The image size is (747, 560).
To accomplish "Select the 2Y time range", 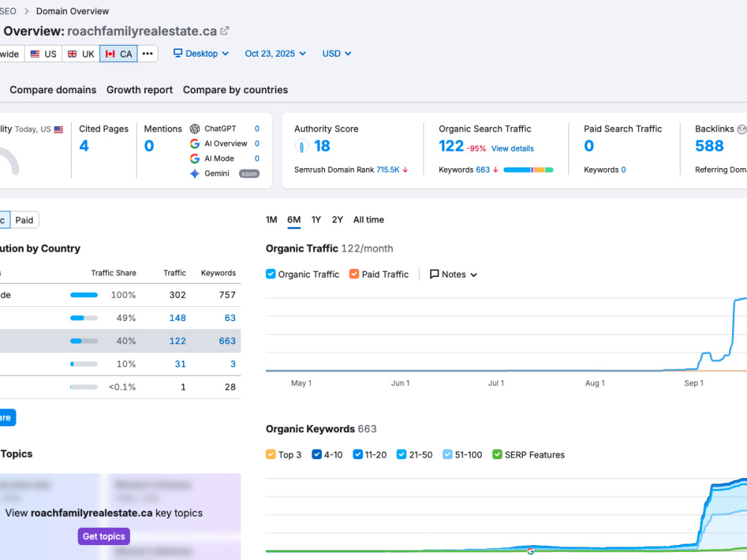I will tap(338, 220).
